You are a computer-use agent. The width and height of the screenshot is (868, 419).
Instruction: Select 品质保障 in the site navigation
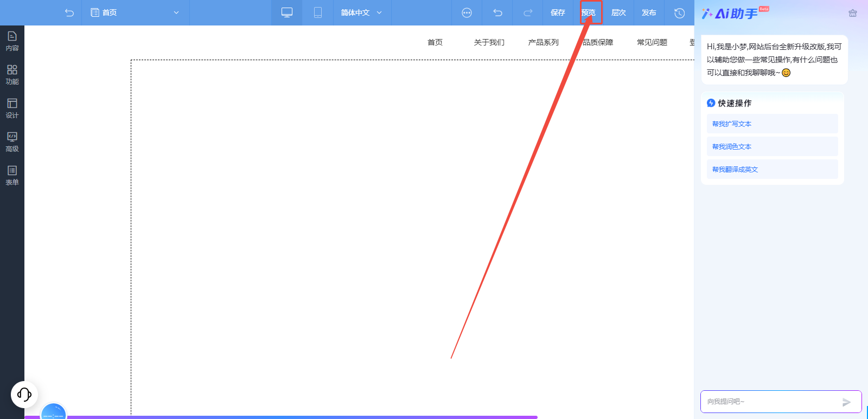click(598, 42)
